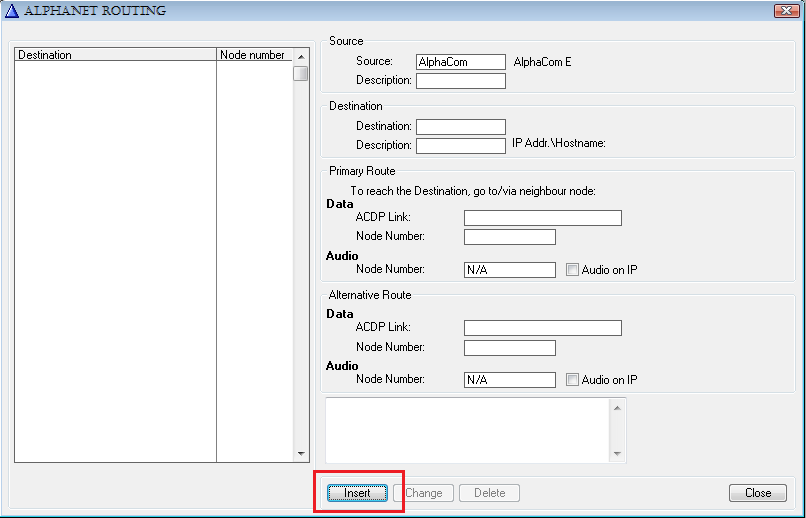Click the Destination Description input field
806x518 pixels.
pos(461,146)
